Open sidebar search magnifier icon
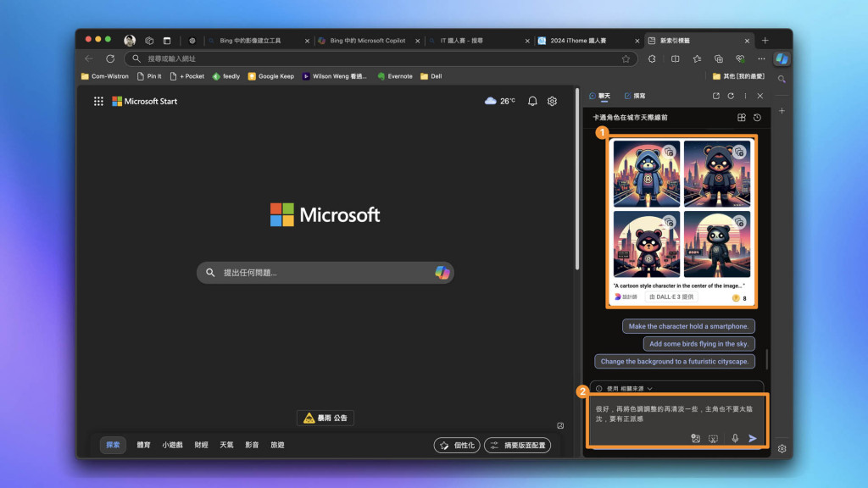The height and width of the screenshot is (488, 868). tap(782, 79)
